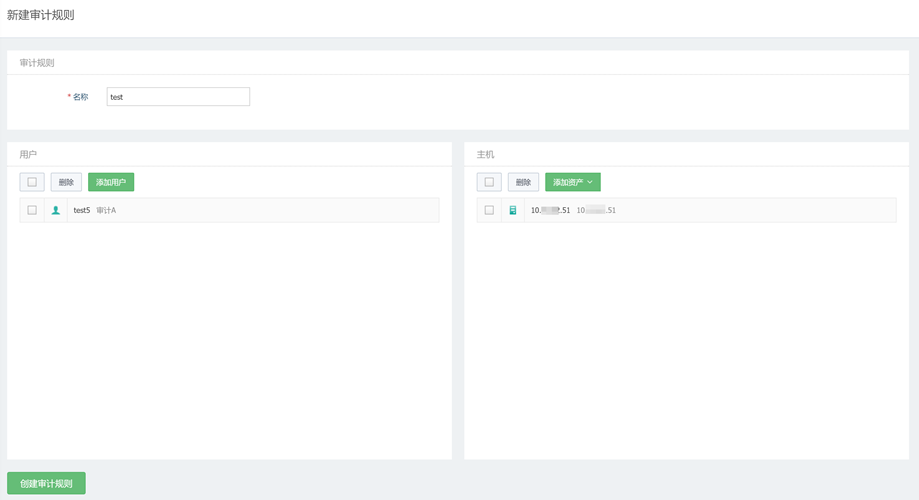Click 删除 in the 主机 panel
919x500 pixels.
pos(523,182)
